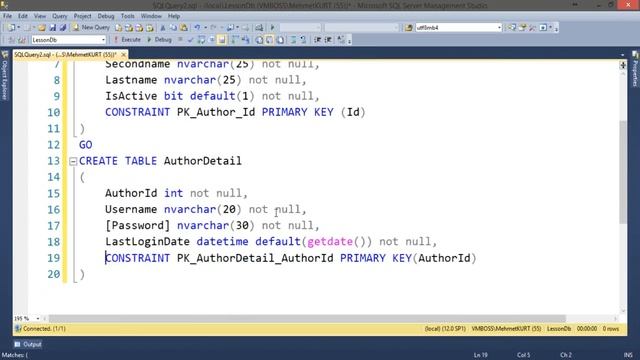Click the editor vertical scrollbar thumb
Viewport: 640px width, 360px height.
pyautogui.click(x=623, y=171)
